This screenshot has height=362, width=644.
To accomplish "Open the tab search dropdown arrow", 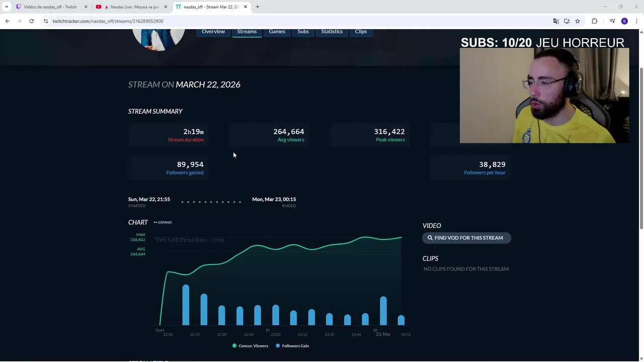I will click(x=7, y=7).
